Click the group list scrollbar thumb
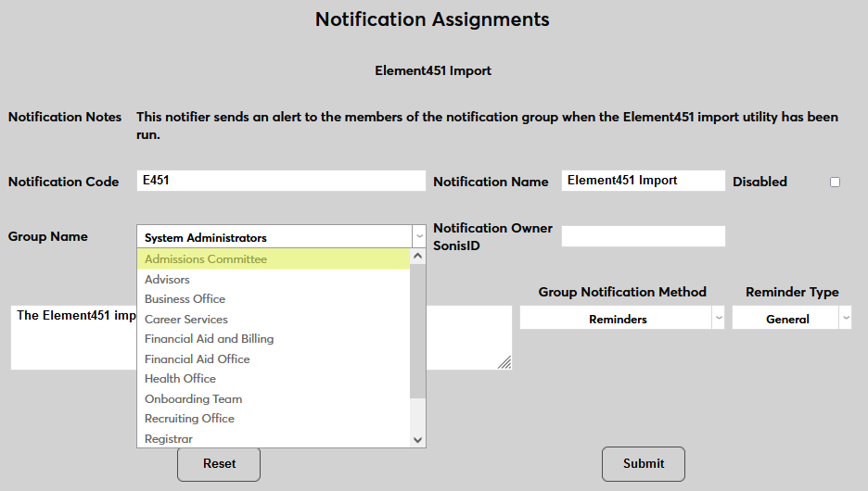Screen dimensions: 868x491 click(x=418, y=331)
